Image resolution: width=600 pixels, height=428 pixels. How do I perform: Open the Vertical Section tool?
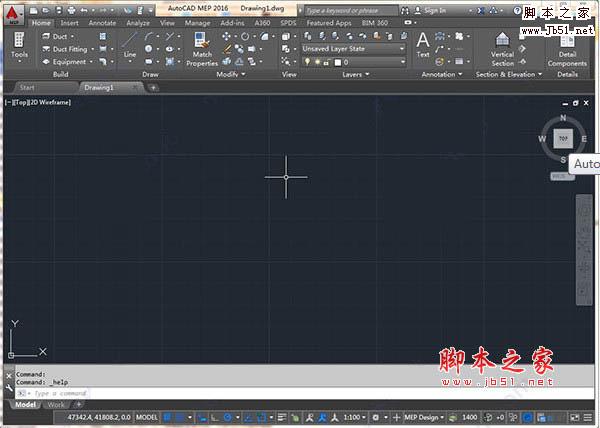click(502, 48)
